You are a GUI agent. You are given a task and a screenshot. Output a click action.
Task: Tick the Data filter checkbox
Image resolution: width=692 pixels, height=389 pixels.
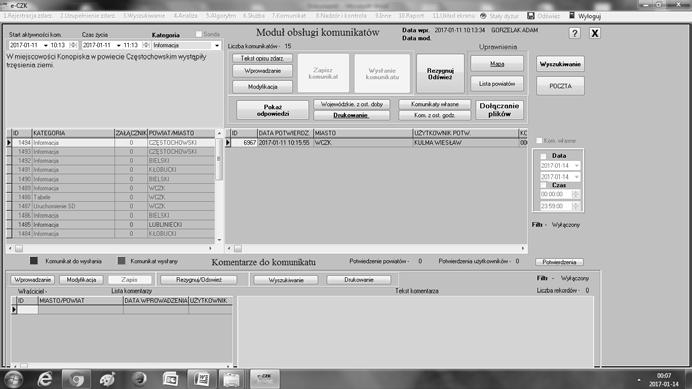(x=543, y=156)
